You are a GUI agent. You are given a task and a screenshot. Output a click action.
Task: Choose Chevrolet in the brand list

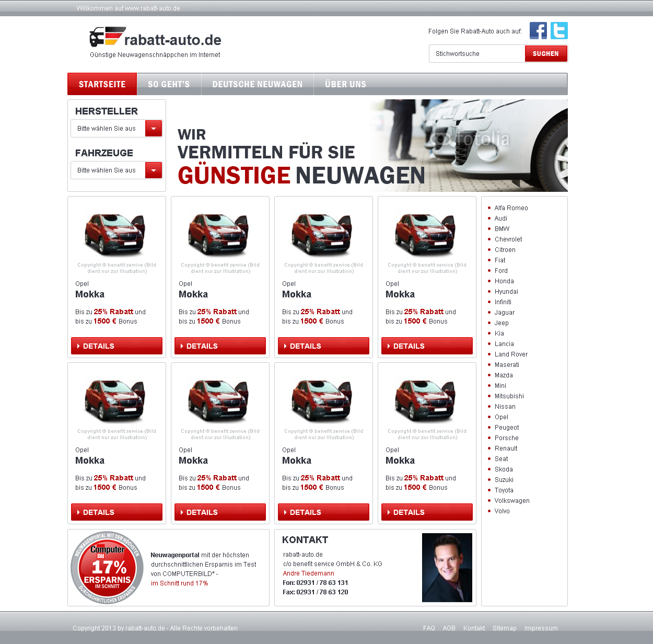click(508, 239)
